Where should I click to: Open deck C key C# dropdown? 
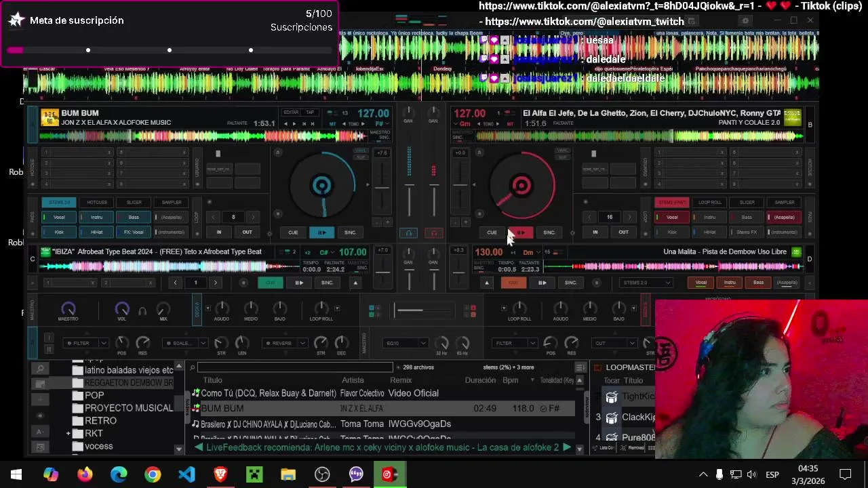326,252
